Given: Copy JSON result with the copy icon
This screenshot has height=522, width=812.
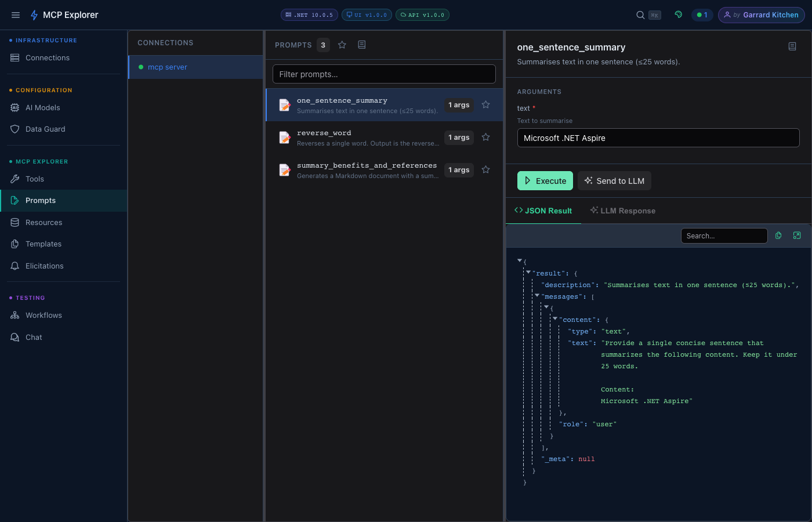Looking at the screenshot, I should pos(778,235).
